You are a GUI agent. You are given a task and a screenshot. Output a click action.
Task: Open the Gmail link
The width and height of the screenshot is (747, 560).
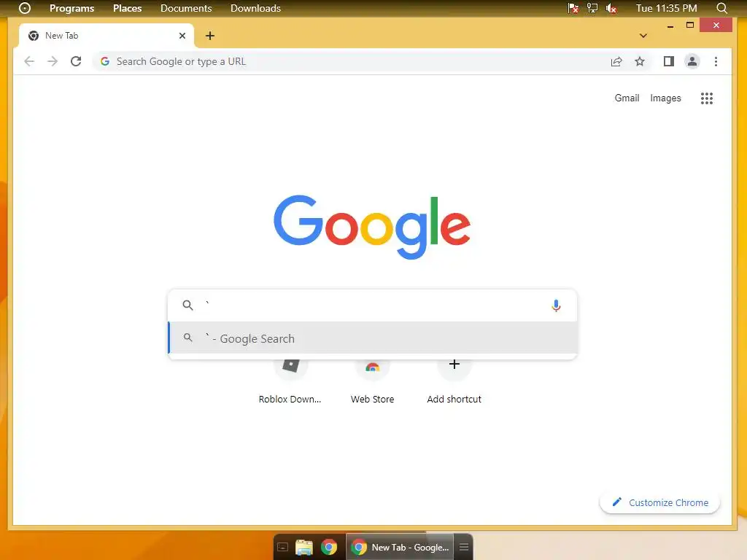coord(627,98)
